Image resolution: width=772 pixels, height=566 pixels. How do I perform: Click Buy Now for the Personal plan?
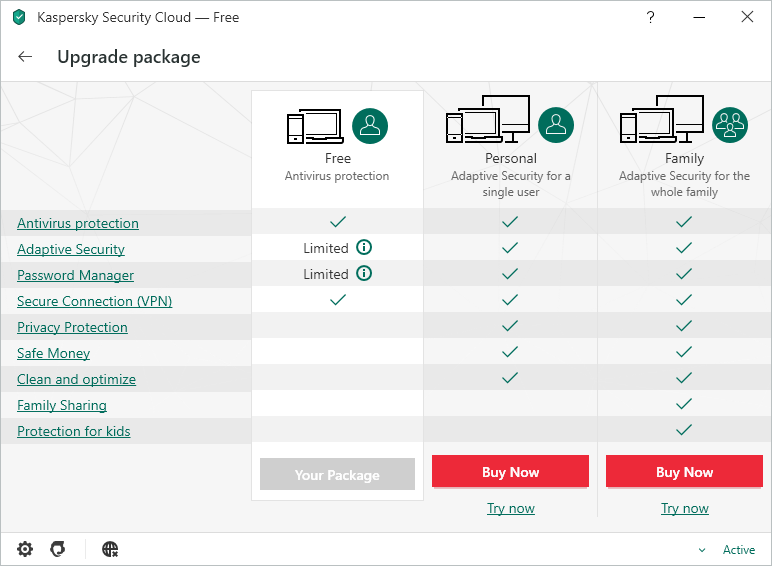click(511, 472)
